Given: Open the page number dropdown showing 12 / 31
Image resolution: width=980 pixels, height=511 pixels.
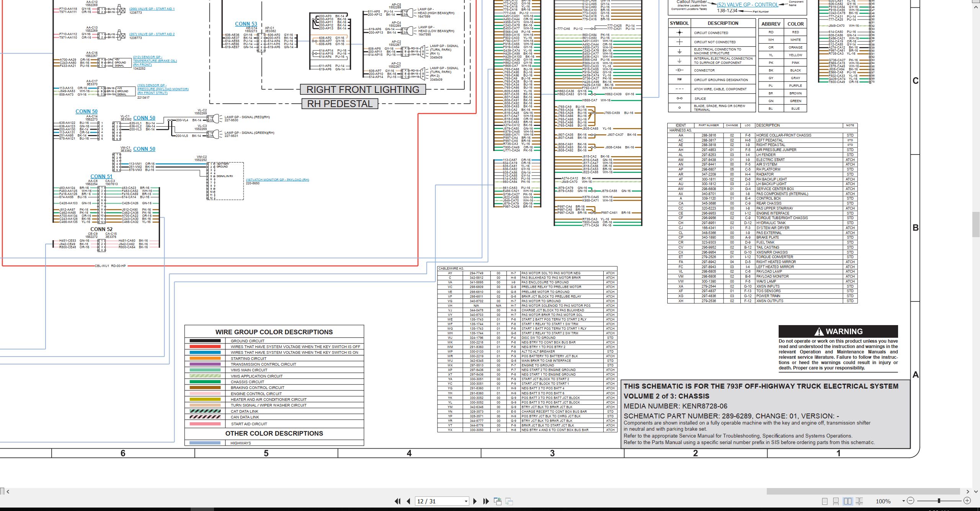Looking at the screenshot, I should click(466, 501).
